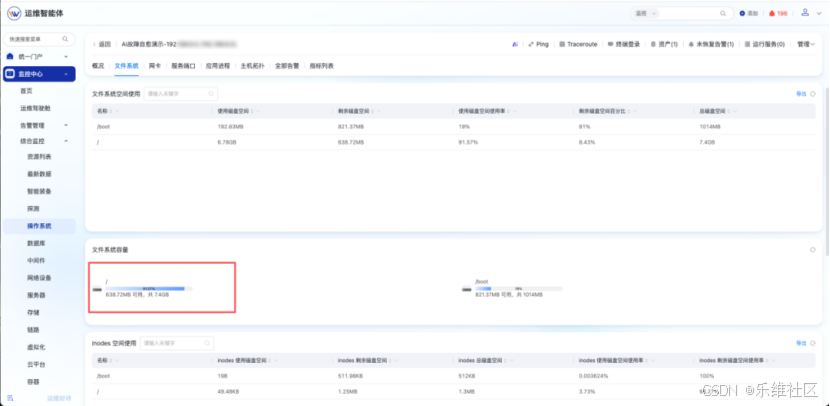Image resolution: width=830 pixels, height=406 pixels.
Task: Expand the 统一门户 menu chevron
Action: click(x=66, y=57)
